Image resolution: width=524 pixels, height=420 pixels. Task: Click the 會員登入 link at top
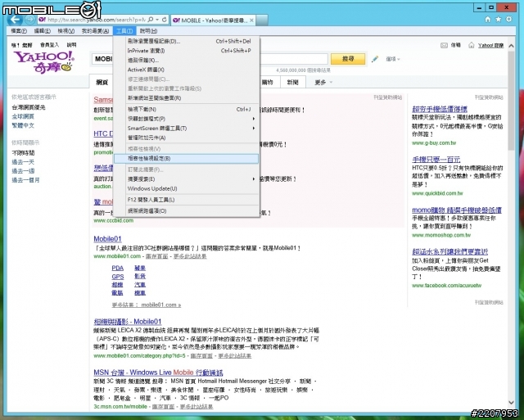click(49, 45)
